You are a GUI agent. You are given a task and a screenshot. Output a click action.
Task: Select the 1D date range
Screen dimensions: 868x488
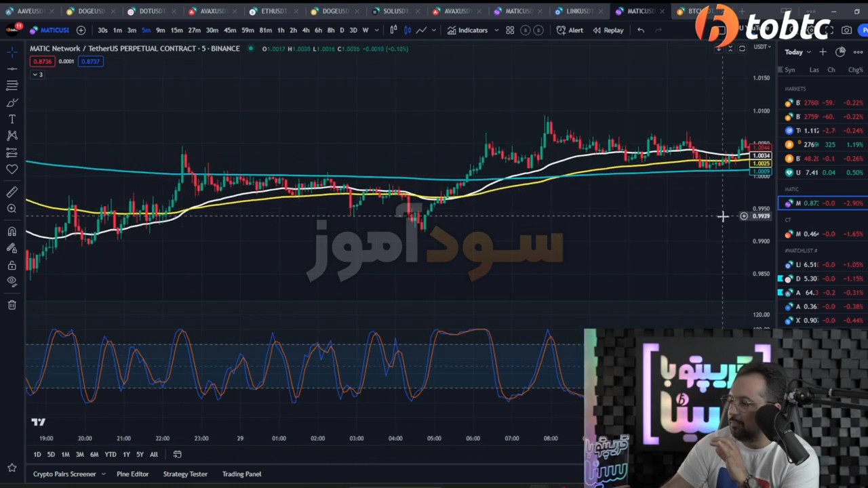37,455
